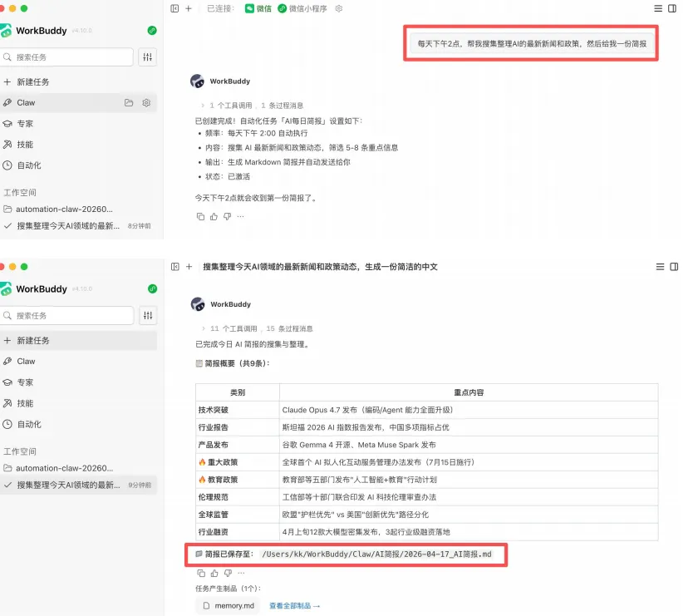Click the saved 2026-04-17_AI简报.md file path
This screenshot has height=616, width=693.
376,554
